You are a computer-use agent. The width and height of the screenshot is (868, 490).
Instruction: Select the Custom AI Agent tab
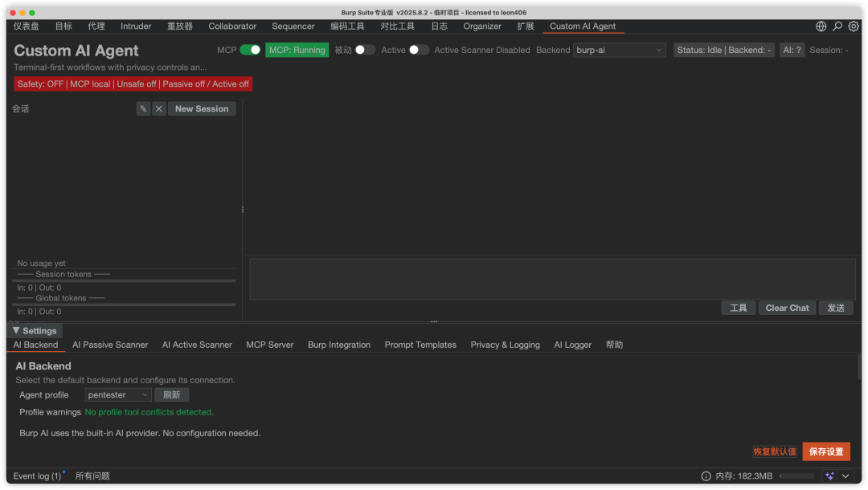point(583,26)
